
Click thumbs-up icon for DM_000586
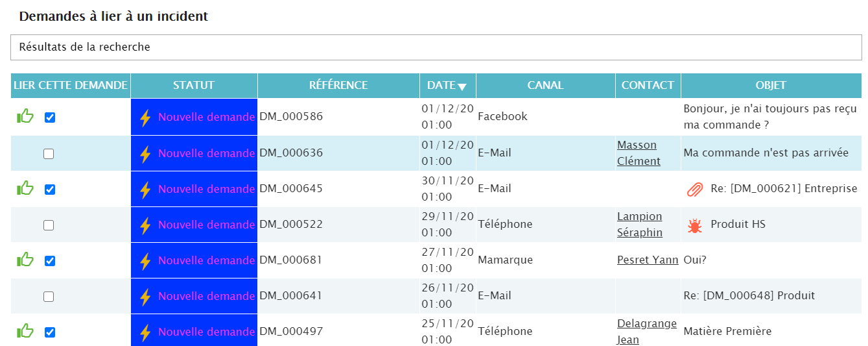25,117
